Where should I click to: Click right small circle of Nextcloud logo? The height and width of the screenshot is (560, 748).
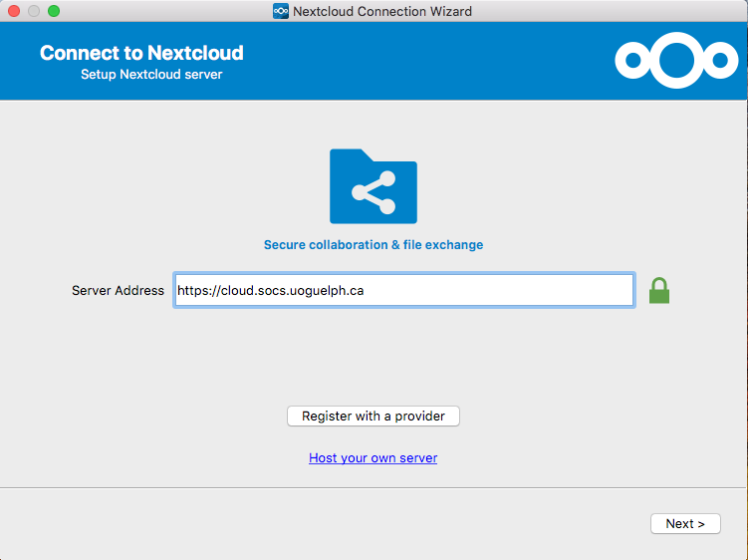pos(721,61)
